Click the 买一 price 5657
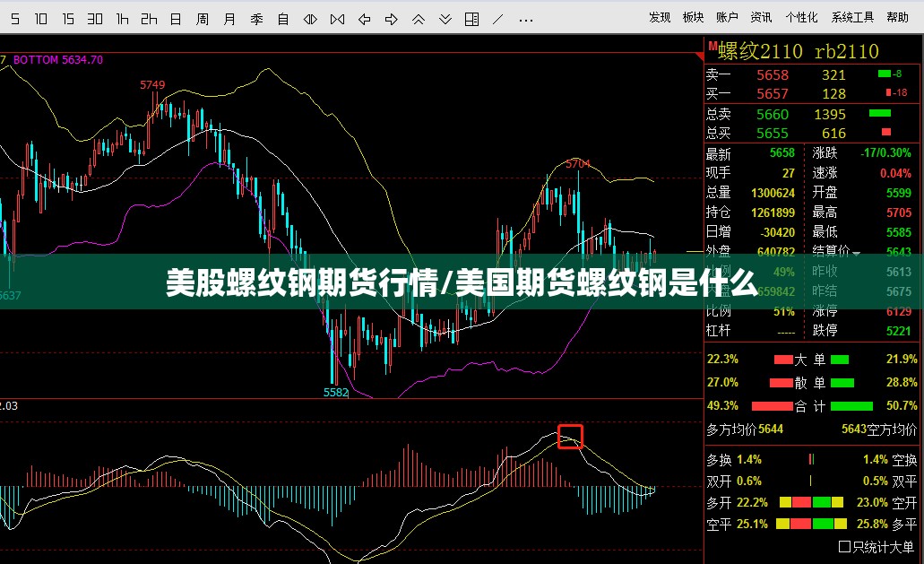This screenshot has width=924, height=564. click(x=773, y=94)
